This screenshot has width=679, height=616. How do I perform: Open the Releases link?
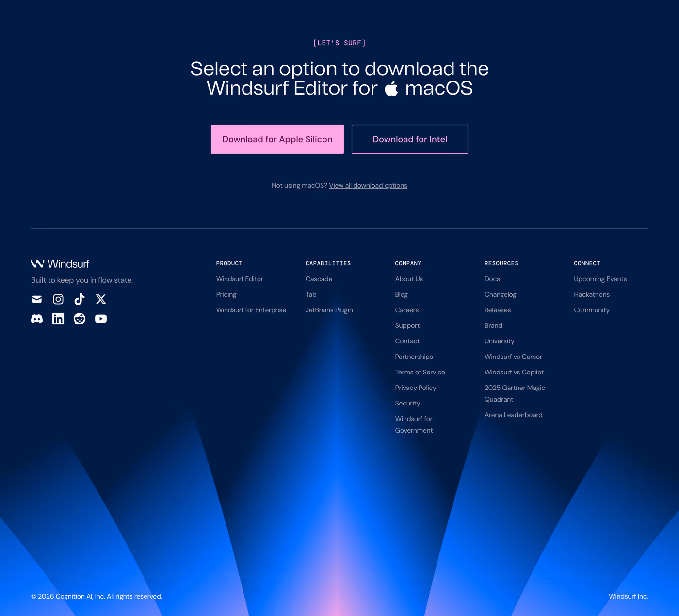point(498,310)
